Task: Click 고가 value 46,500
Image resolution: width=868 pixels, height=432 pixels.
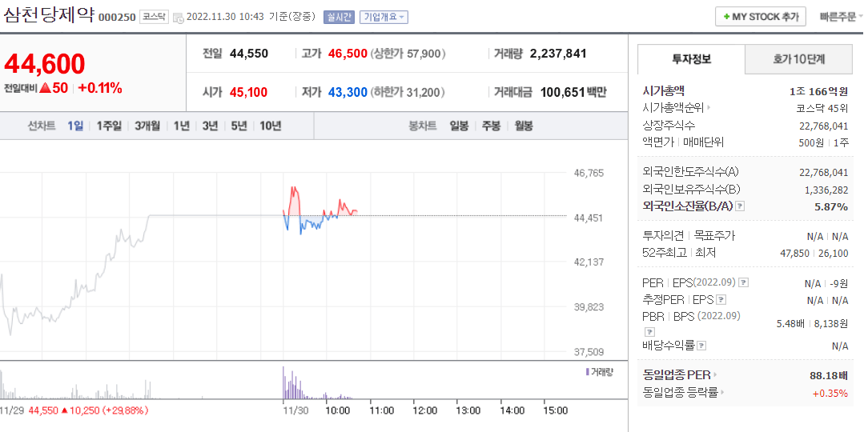Action: (348, 54)
